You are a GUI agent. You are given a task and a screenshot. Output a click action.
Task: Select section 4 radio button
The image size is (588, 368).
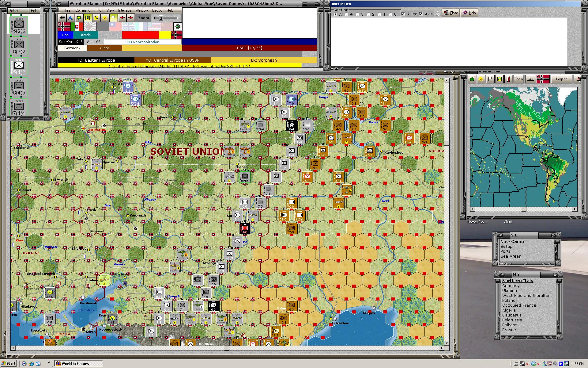[x=347, y=14]
